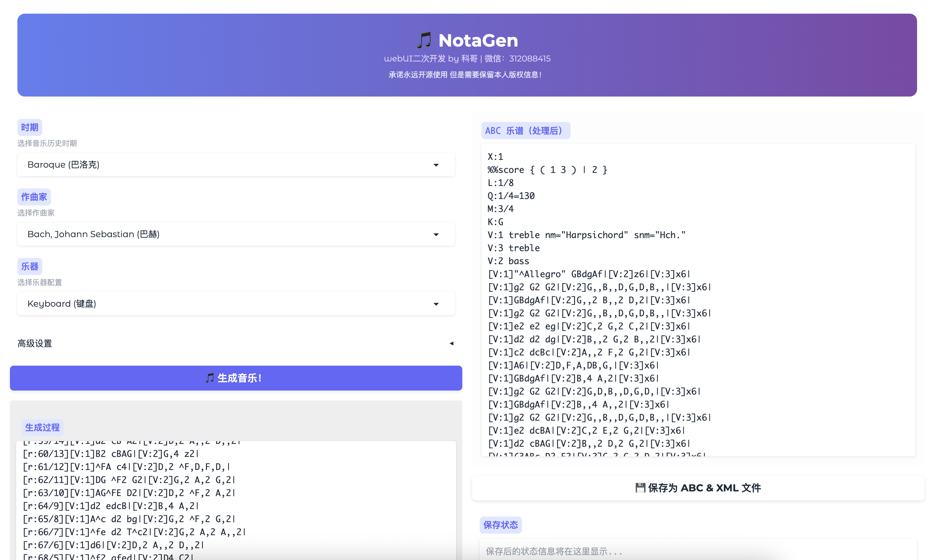Click the music note icon on generate button

210,378
